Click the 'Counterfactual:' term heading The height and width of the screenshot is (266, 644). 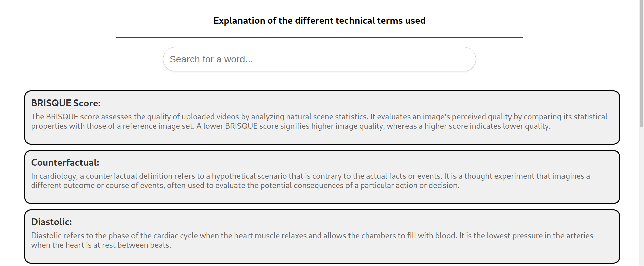65,163
